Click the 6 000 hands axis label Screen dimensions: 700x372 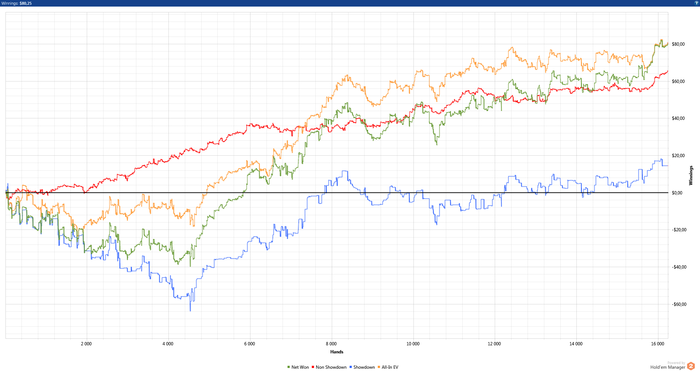coord(250,344)
